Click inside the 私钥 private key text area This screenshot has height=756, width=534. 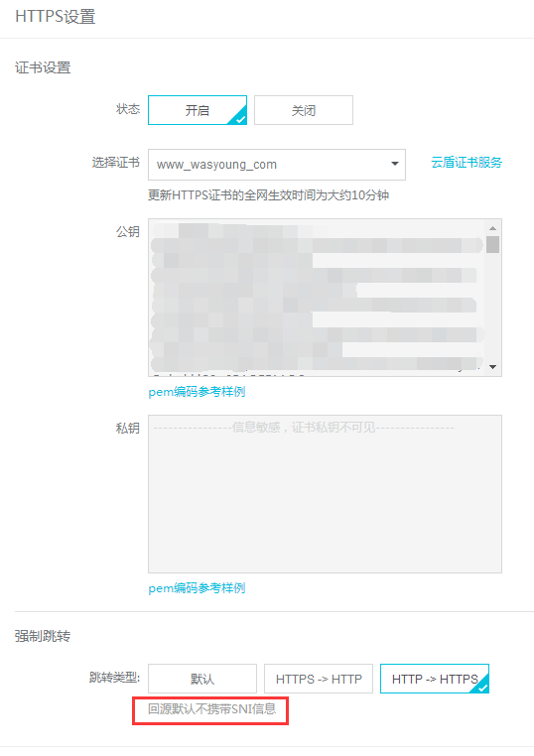pos(325,494)
